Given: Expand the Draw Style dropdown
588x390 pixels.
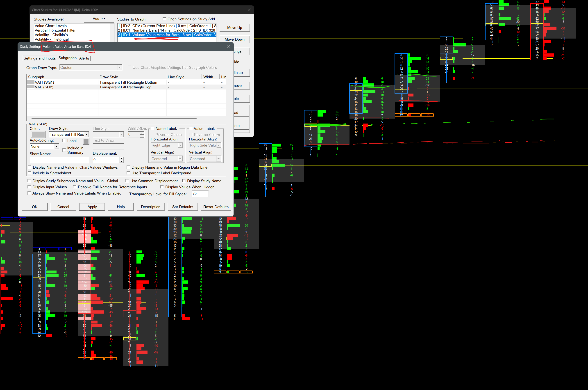Looking at the screenshot, I should [86, 135].
